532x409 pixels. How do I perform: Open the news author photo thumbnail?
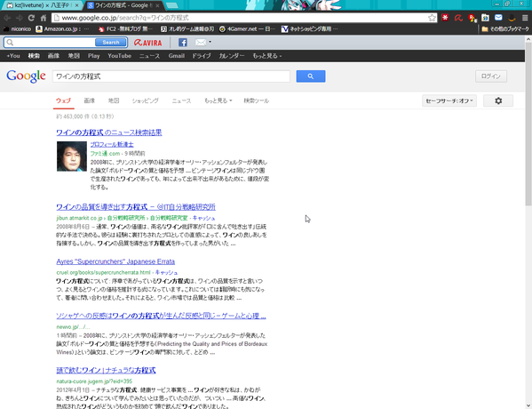click(x=72, y=156)
